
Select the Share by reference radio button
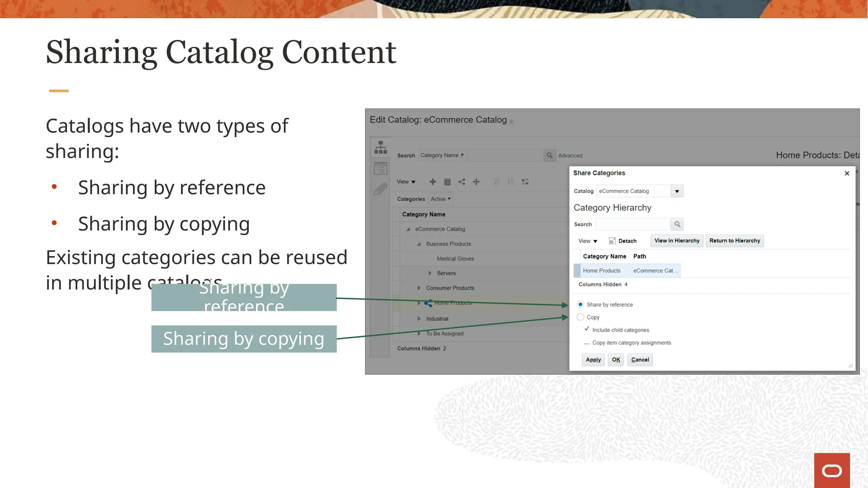[x=581, y=305]
